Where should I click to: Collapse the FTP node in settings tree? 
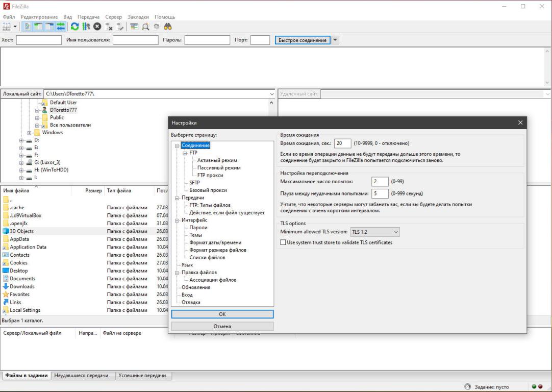(x=185, y=153)
